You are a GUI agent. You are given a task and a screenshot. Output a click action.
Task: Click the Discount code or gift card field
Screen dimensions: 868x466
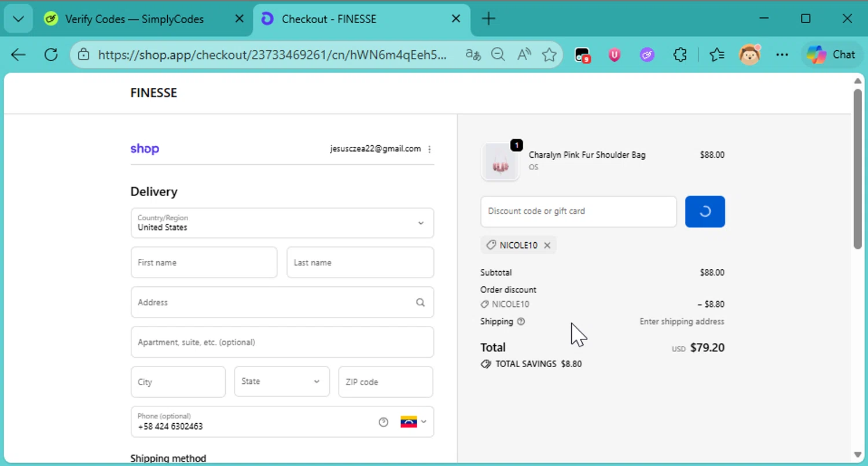(579, 212)
